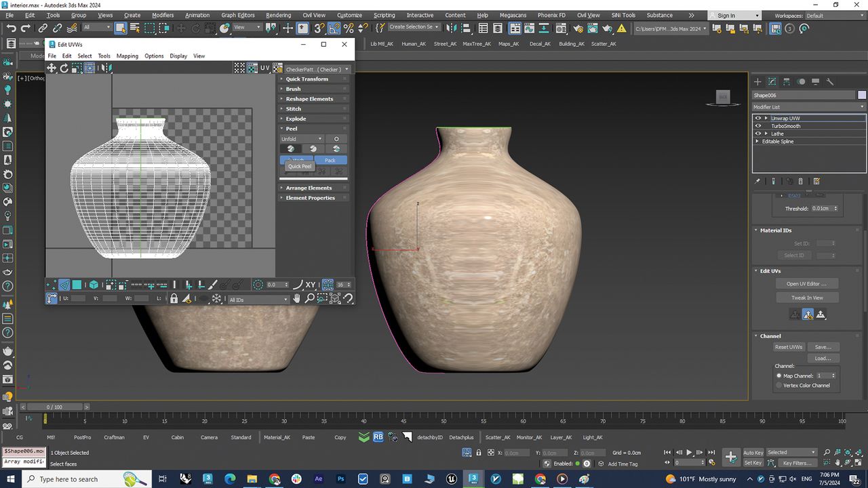Activate the Select Object tool
868x488 pixels.
pyautogui.click(x=120, y=28)
